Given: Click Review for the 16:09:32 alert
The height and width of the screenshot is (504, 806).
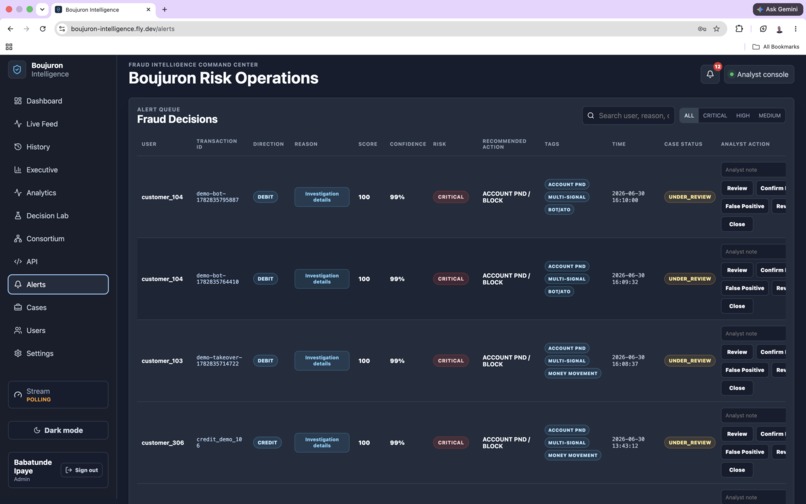Looking at the screenshot, I should tap(737, 270).
